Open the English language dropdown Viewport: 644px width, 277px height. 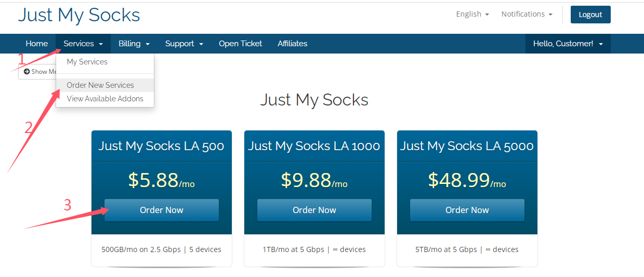click(x=472, y=14)
